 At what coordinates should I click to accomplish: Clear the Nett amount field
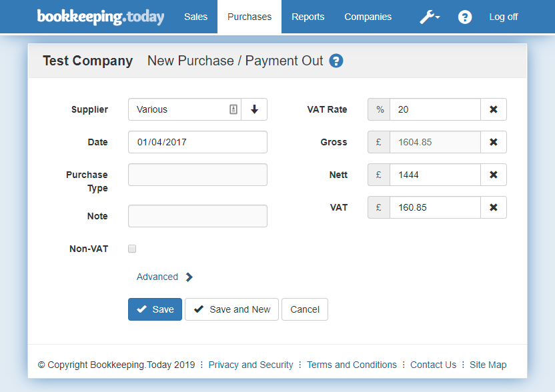pos(493,175)
